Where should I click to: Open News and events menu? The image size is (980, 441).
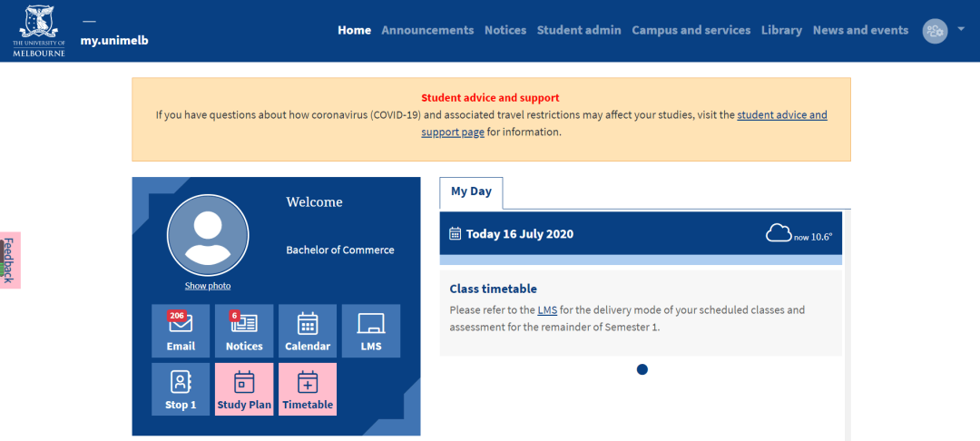pyautogui.click(x=860, y=30)
